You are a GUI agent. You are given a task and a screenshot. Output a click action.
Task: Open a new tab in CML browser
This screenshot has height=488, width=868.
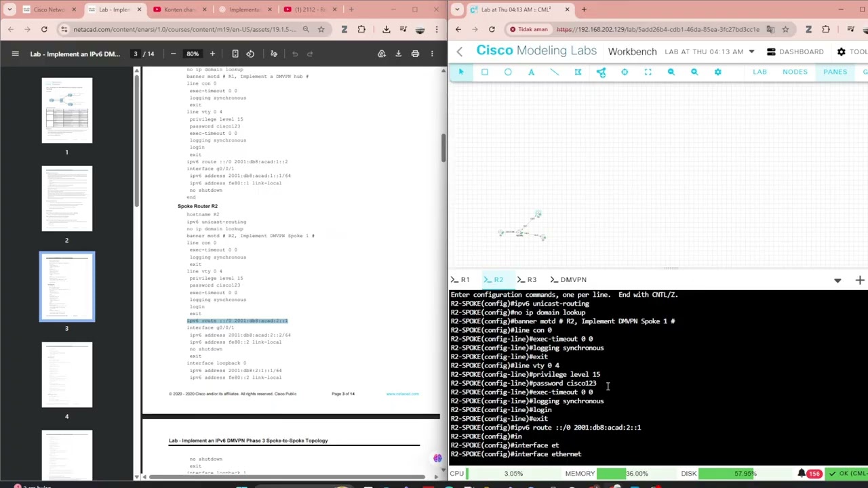(584, 9)
